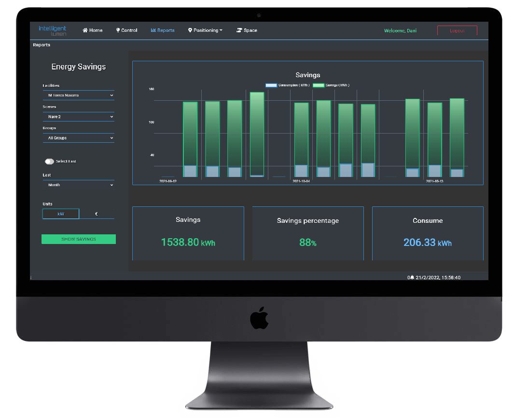Screen dimensions: 514x420
Task: Open the Facilities dropdown
Action: pyautogui.click(x=79, y=95)
